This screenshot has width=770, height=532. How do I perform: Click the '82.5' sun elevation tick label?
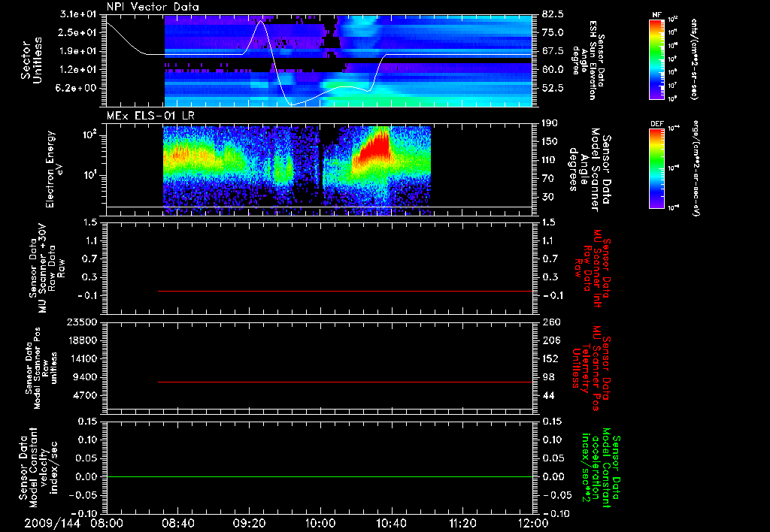[x=553, y=14]
